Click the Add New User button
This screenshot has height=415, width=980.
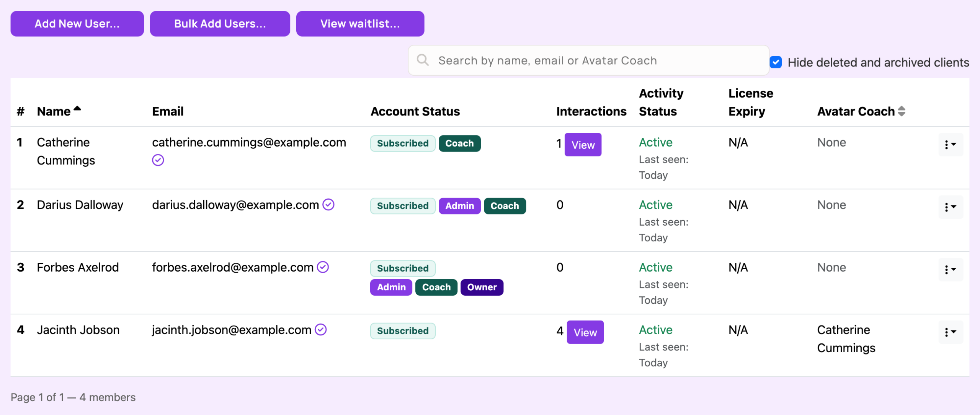77,24
